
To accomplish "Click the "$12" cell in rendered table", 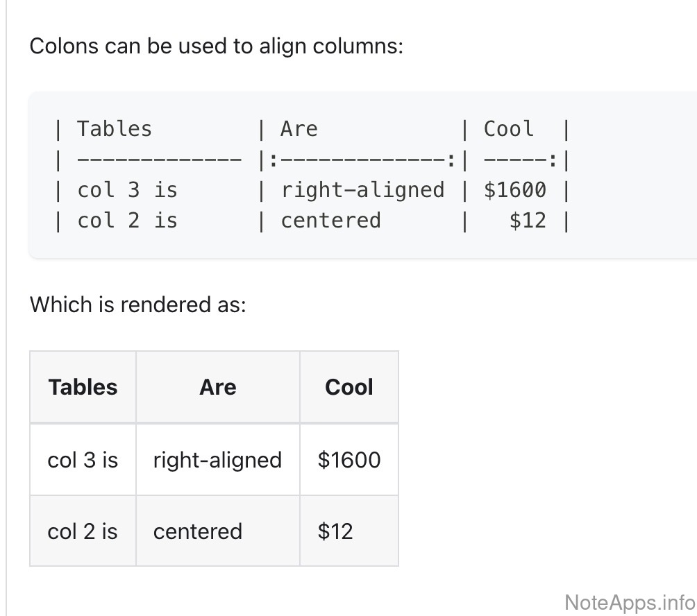I will (335, 531).
